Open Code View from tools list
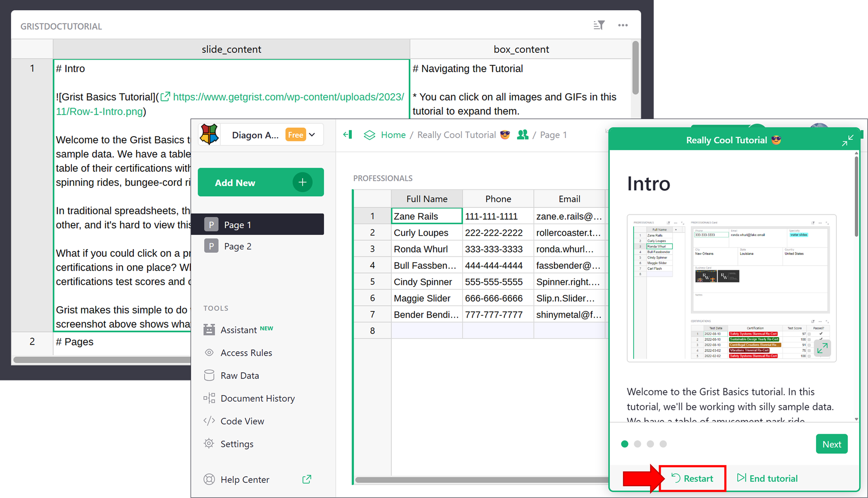 pyautogui.click(x=242, y=421)
